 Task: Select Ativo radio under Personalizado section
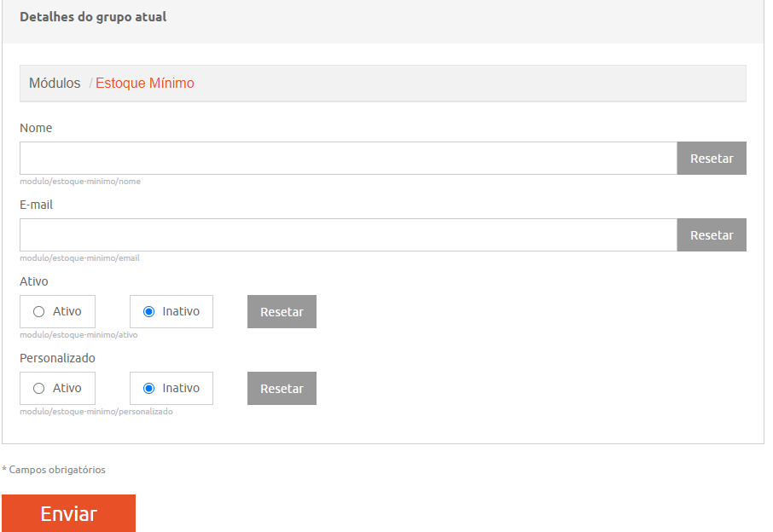(x=39, y=389)
